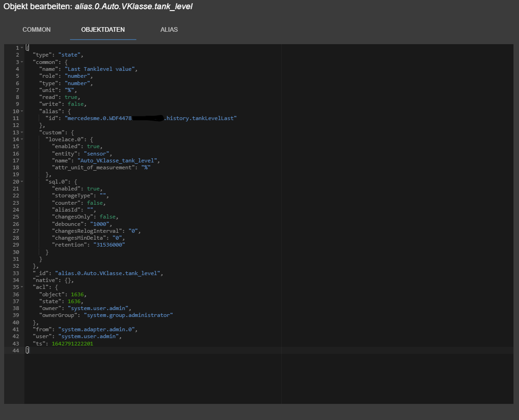Click the changesRelogInterval key
The image size is (519, 420).
(x=87, y=231)
